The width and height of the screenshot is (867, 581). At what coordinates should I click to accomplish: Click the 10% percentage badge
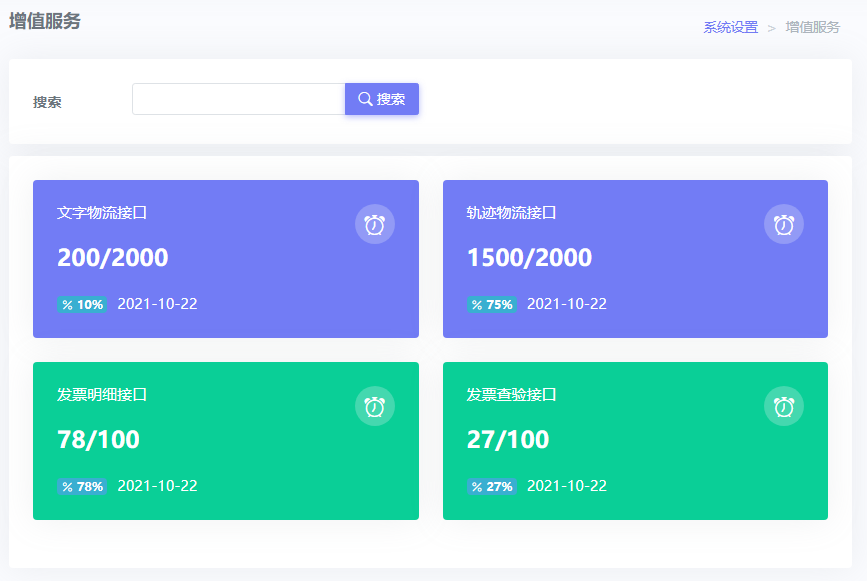point(82,305)
